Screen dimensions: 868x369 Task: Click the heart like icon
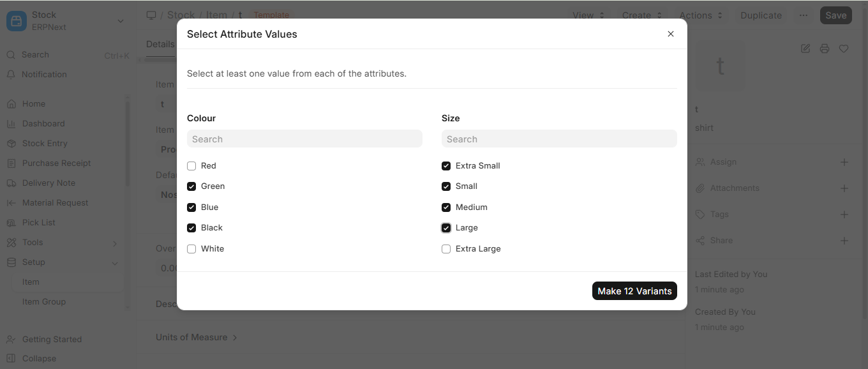[844, 49]
